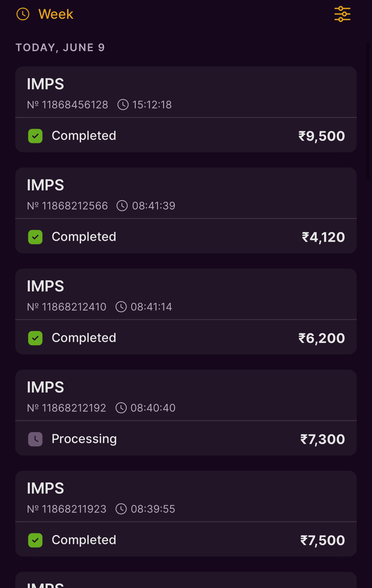Click the Today, June 9 date header

coord(60,47)
